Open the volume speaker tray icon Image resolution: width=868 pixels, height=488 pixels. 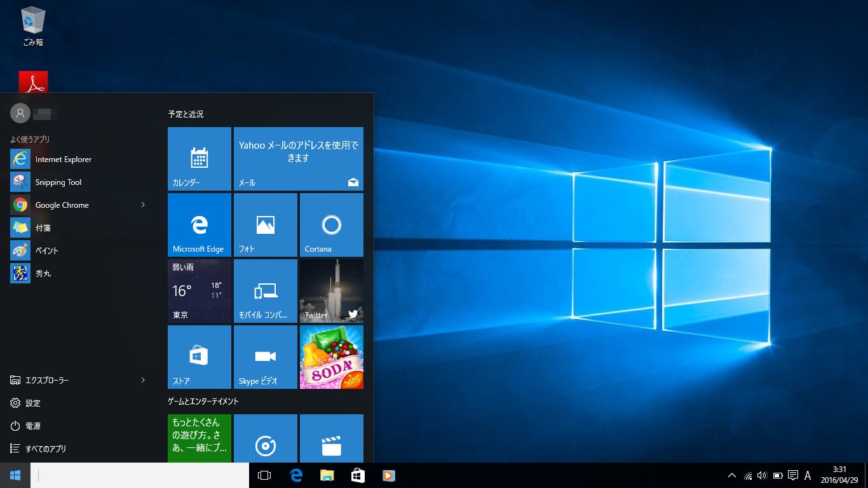[x=762, y=475]
